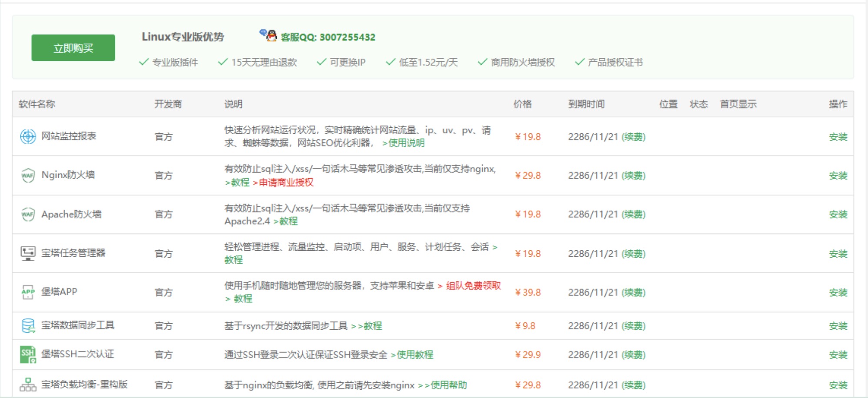This screenshot has width=868, height=398.
Task: Open 教程 link for 宝塔任务管理器
Action: point(234,260)
